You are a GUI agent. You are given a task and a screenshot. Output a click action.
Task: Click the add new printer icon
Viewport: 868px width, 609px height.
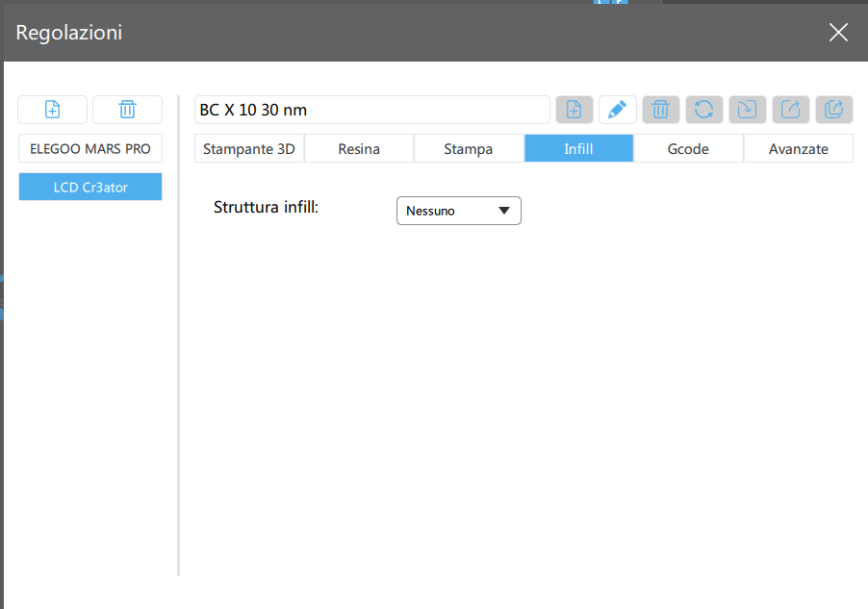[x=53, y=110]
